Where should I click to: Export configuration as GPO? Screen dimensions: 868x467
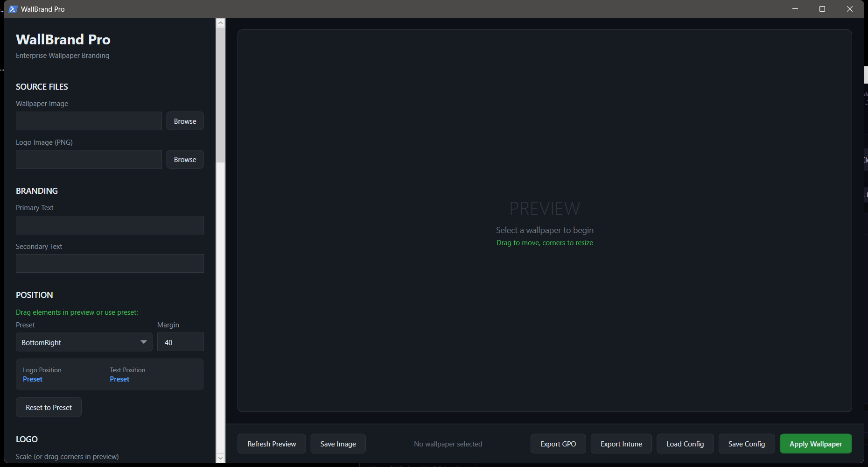coord(558,444)
